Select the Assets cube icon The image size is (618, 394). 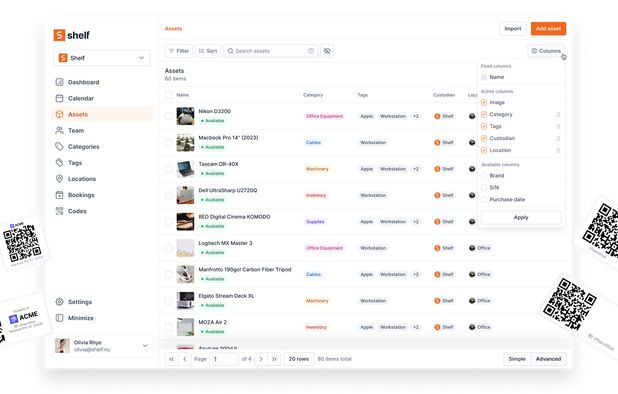60,114
